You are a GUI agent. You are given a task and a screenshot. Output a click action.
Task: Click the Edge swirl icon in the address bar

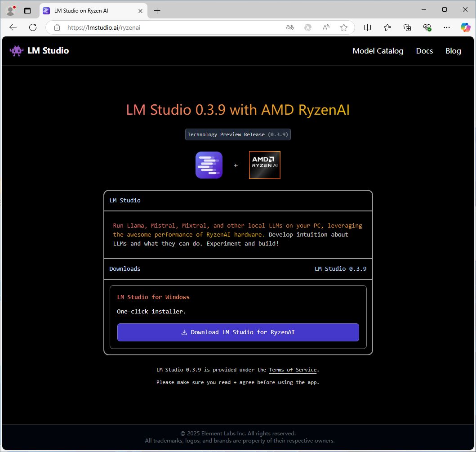click(308, 27)
